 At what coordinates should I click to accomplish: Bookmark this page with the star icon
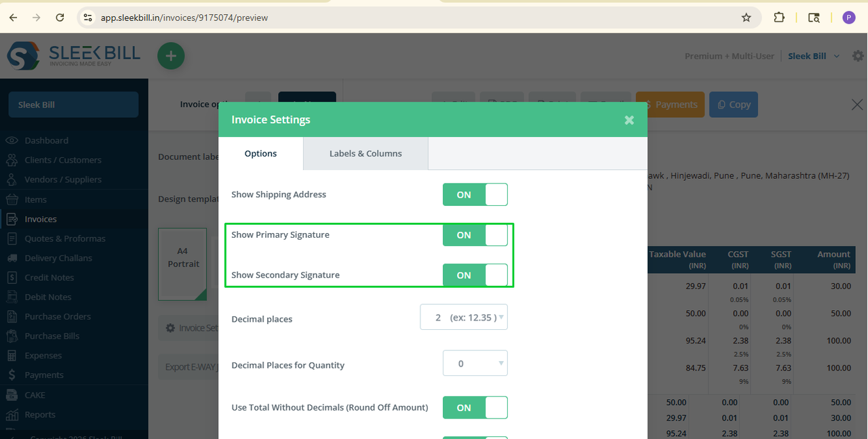pyautogui.click(x=747, y=18)
